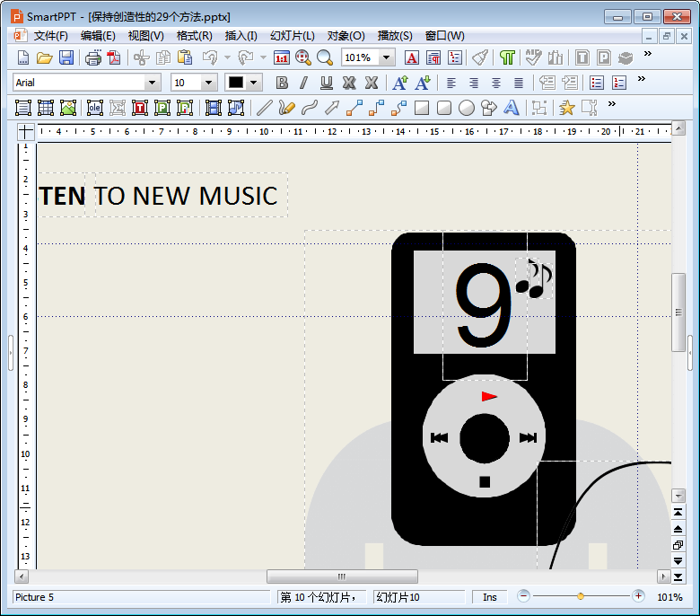Expand the font size dropdown
The width and height of the screenshot is (700, 616).
click(x=208, y=83)
